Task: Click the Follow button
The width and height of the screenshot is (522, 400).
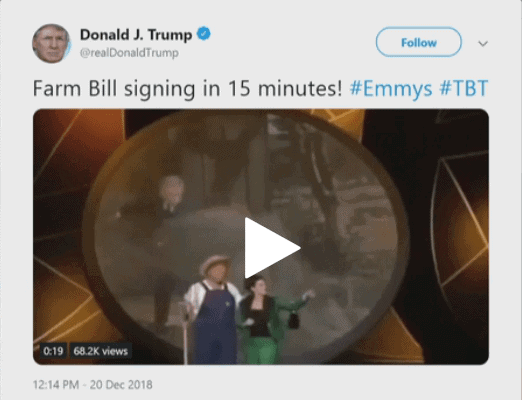Action: pos(419,42)
